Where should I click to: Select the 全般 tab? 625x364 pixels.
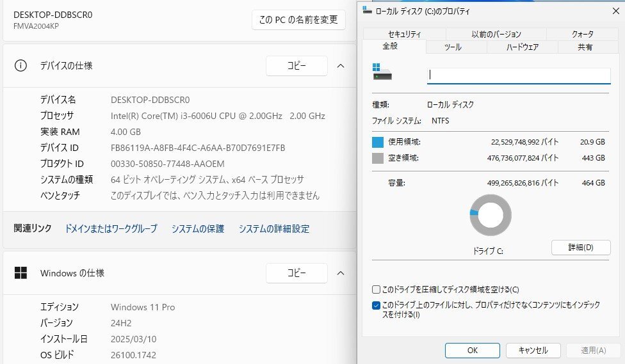click(x=390, y=46)
